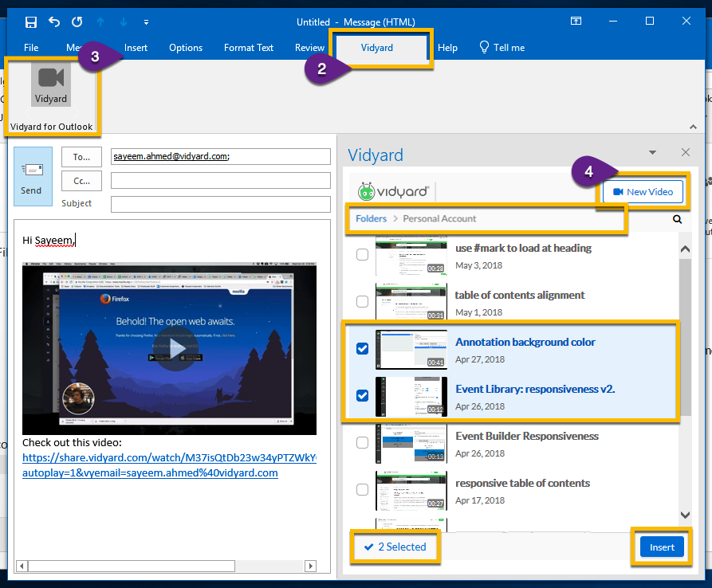
Task: Send the email message
Action: coord(33,177)
